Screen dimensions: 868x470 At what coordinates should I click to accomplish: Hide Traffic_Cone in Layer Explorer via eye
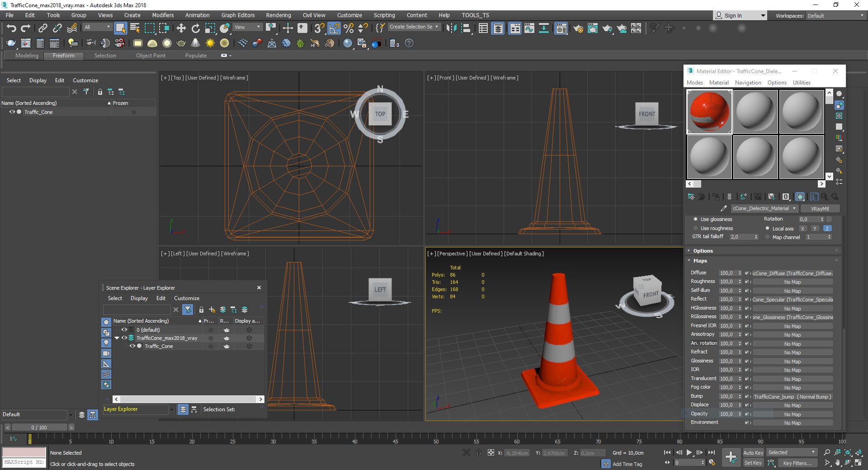click(132, 346)
